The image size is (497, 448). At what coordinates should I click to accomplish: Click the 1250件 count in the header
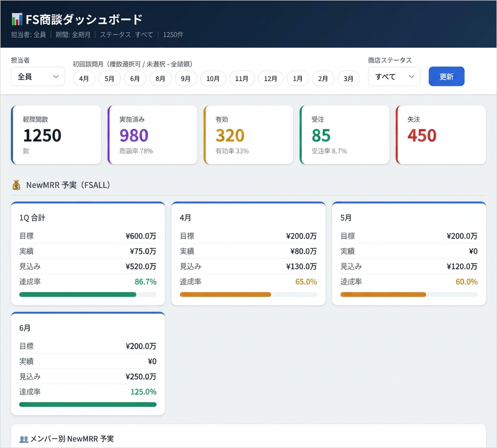click(x=173, y=35)
